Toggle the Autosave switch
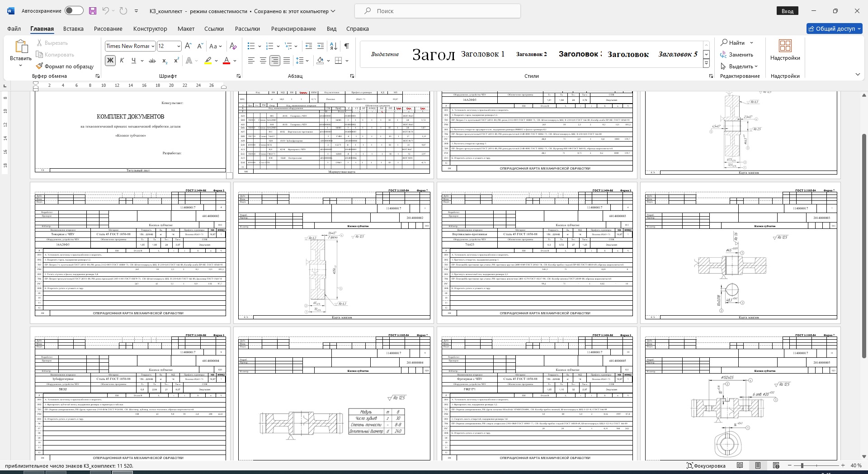The height and width of the screenshot is (474, 868). 74,11
